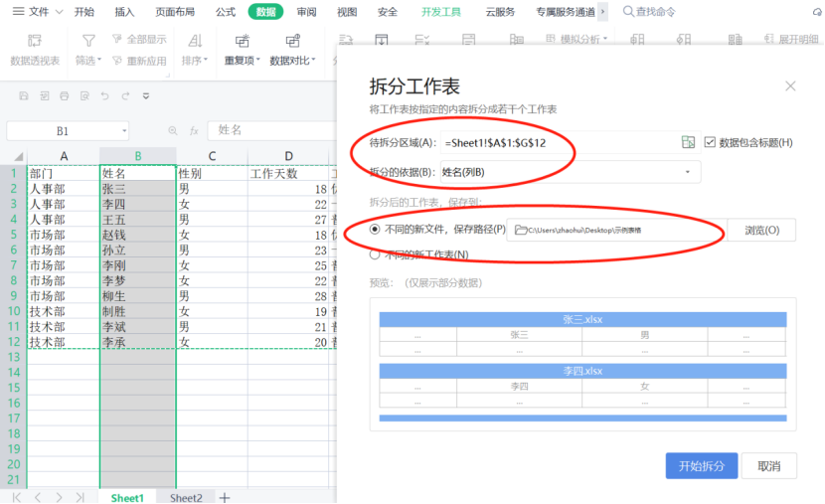Click the 开始拆分 button
The width and height of the screenshot is (825, 504).
coord(702,465)
